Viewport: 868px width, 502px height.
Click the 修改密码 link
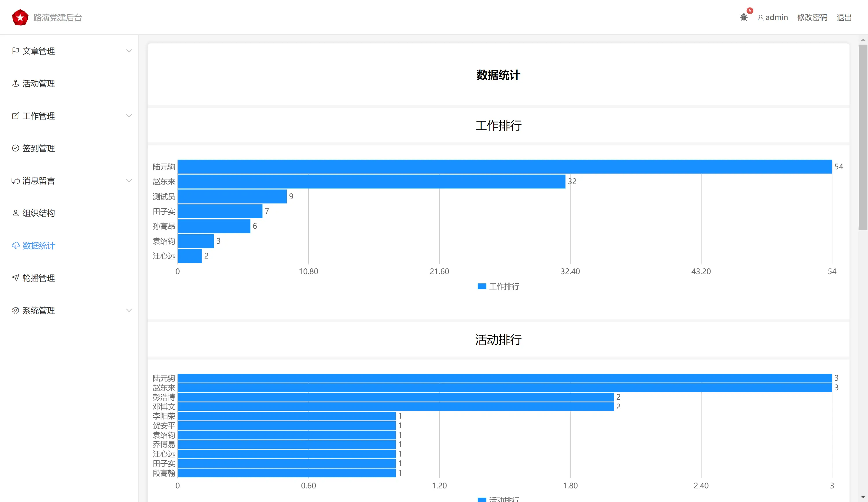click(812, 18)
